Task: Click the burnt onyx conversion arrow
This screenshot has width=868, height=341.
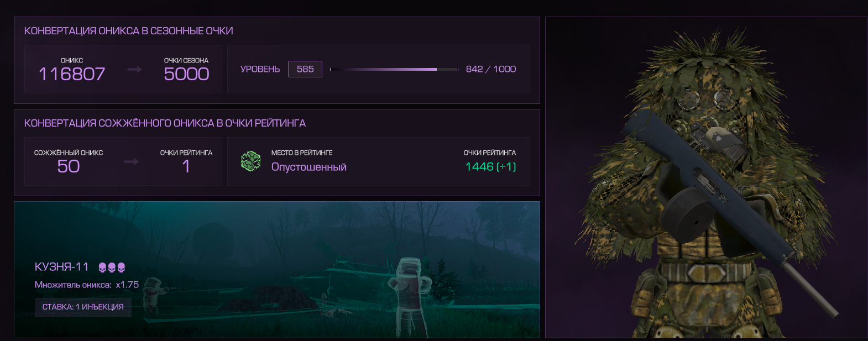Action: click(131, 162)
